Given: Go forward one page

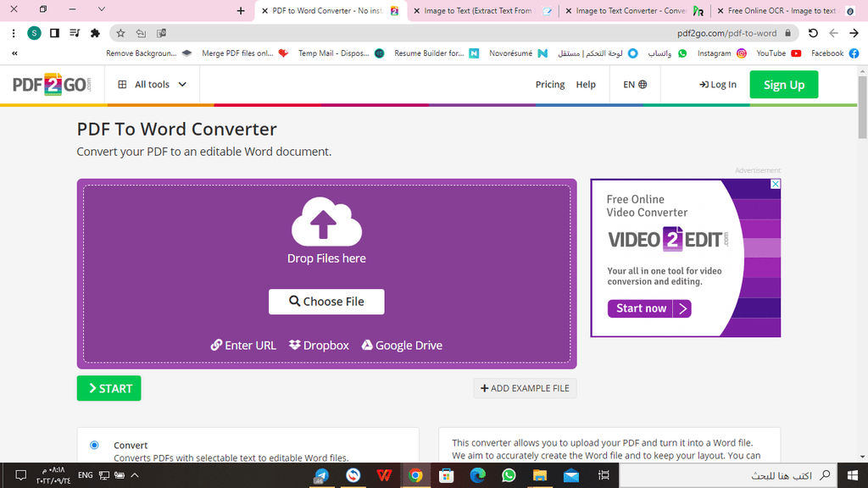Looking at the screenshot, I should [x=854, y=33].
